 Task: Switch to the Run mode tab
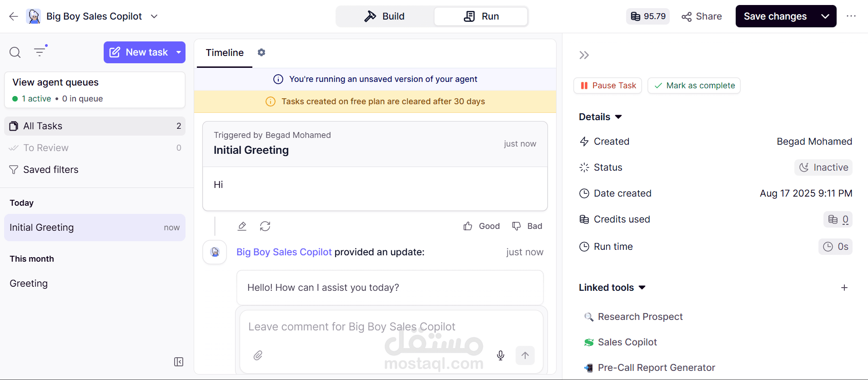pos(481,16)
